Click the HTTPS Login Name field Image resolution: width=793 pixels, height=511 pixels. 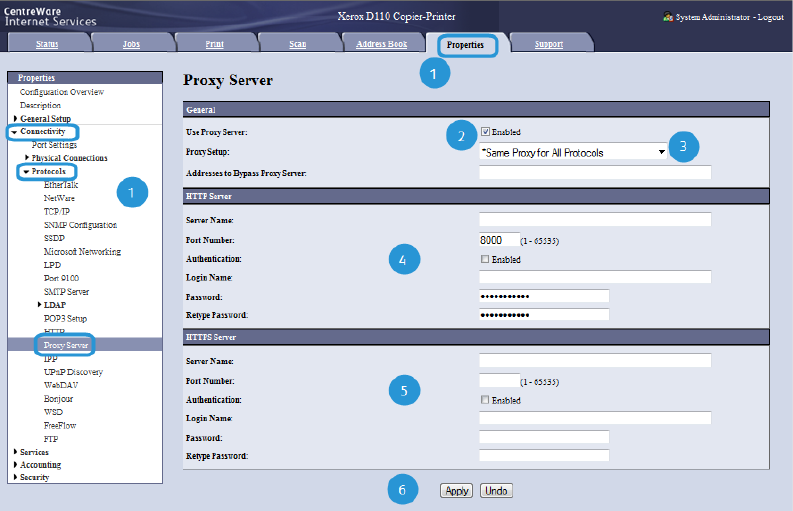[595, 418]
